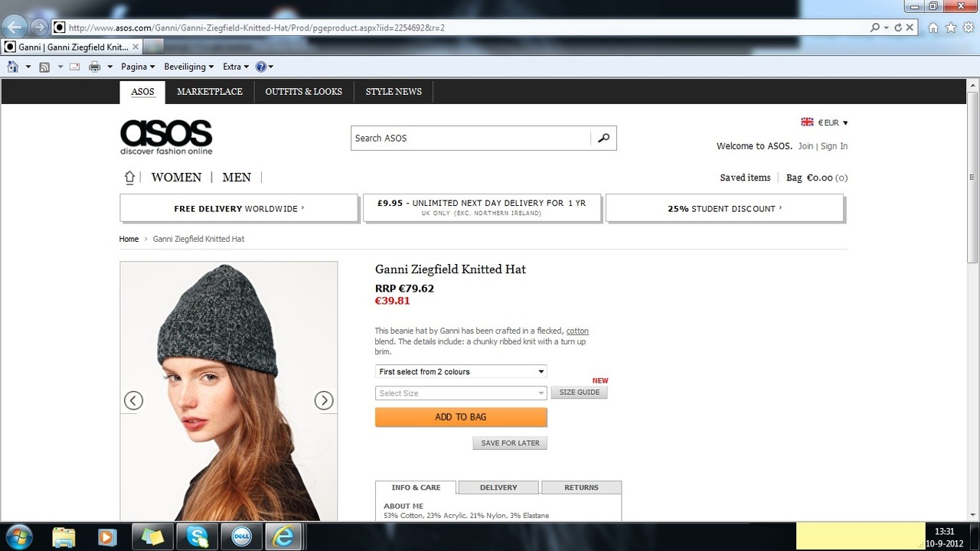The height and width of the screenshot is (551, 980).
Task: Click the address bar search magnifier icon
Action: [875, 28]
